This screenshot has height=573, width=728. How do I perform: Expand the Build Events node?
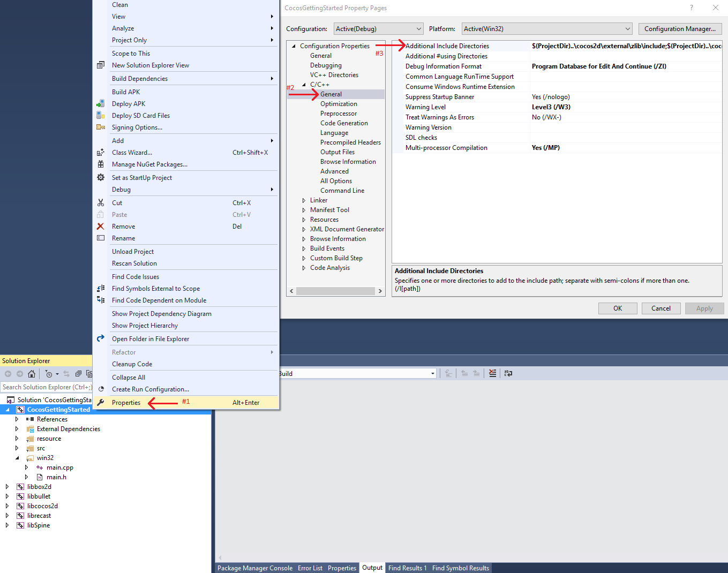(x=304, y=248)
